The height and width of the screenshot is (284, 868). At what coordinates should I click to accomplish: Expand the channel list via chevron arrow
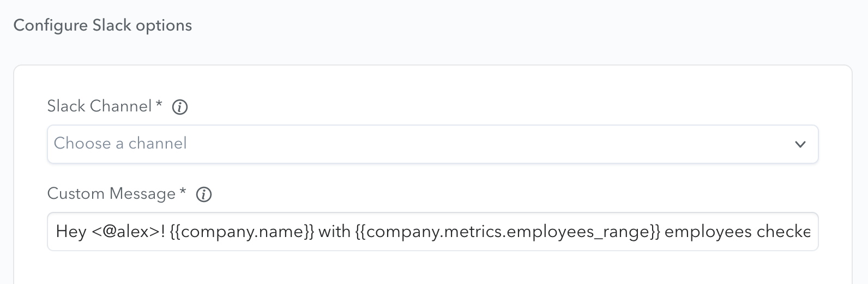pyautogui.click(x=800, y=145)
